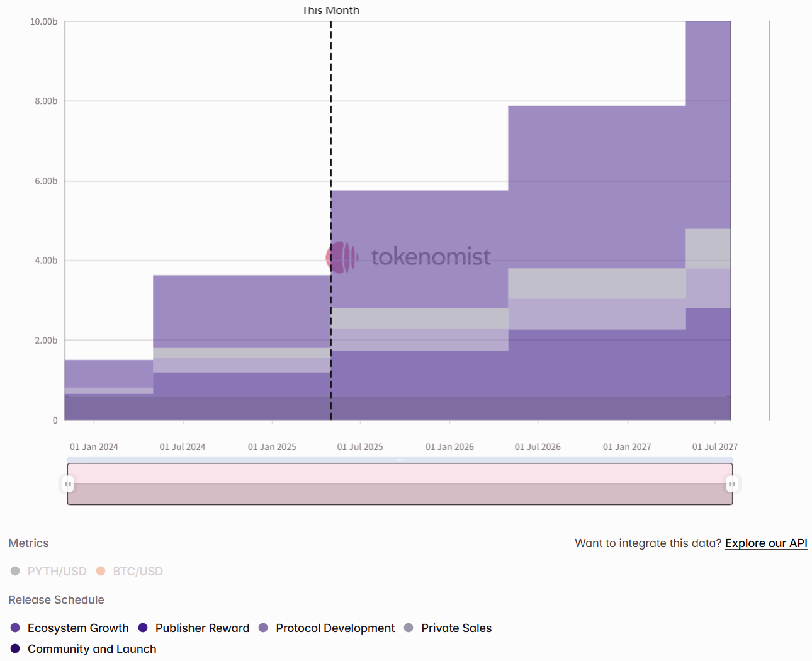
Task: Click the 10.00b y-axis label
Action: click(x=44, y=21)
